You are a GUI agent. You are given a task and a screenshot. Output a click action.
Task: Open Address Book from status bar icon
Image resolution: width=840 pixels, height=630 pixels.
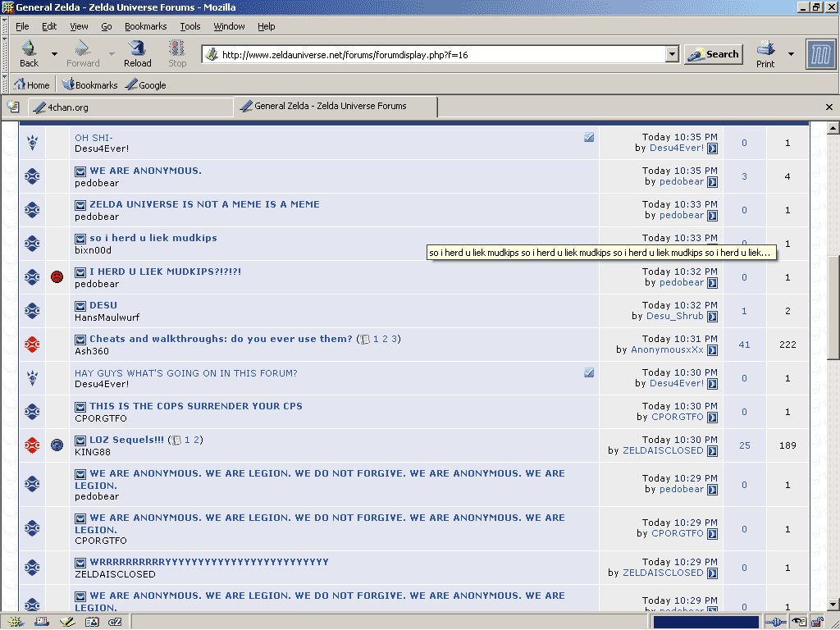point(92,622)
